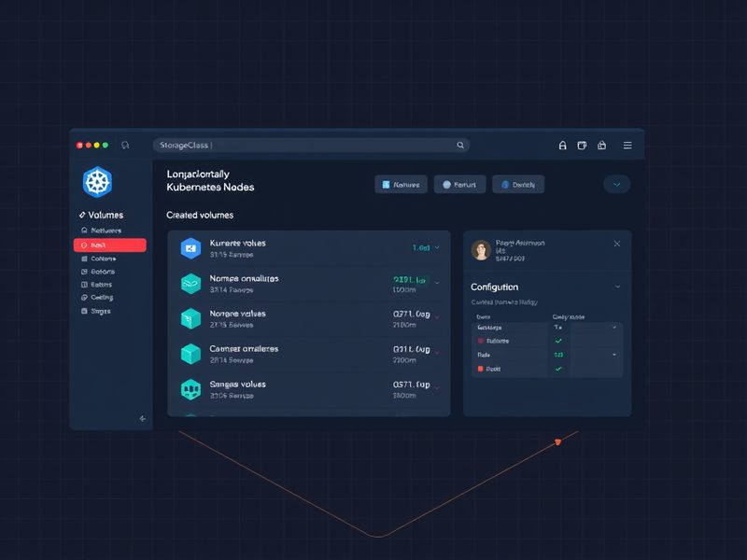The width and height of the screenshot is (747, 560).
Task: Click the Kotures button in header
Action: coord(402,184)
